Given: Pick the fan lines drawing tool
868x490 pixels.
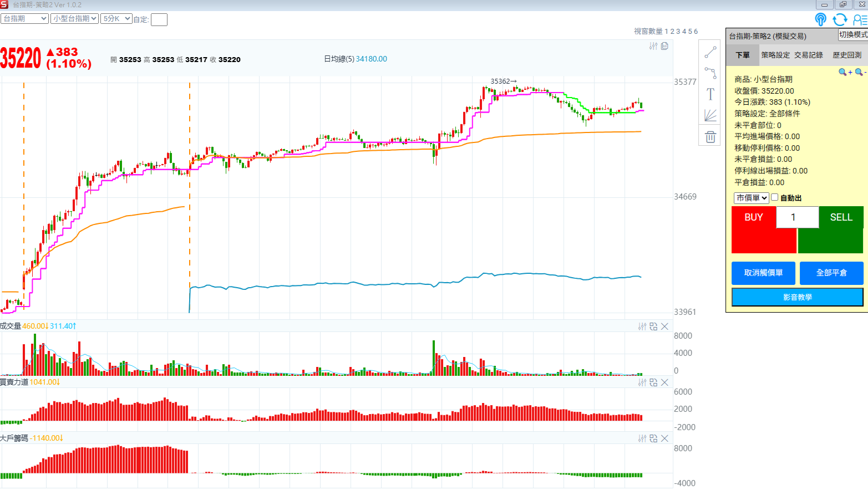Looking at the screenshot, I should [x=710, y=115].
